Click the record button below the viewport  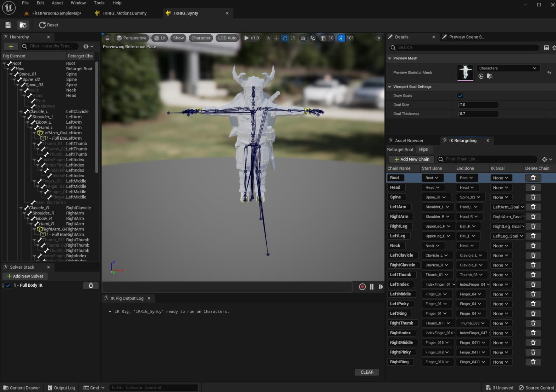pyautogui.click(x=362, y=287)
